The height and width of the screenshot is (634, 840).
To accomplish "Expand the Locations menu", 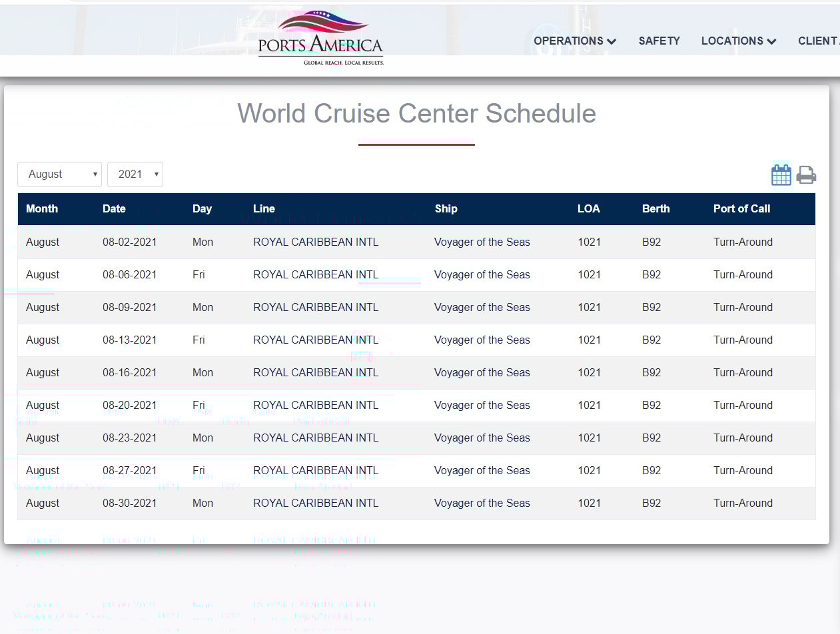I will (739, 41).
